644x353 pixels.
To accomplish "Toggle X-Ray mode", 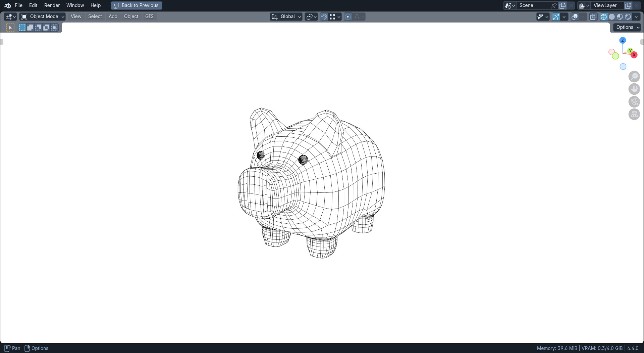I will point(593,16).
